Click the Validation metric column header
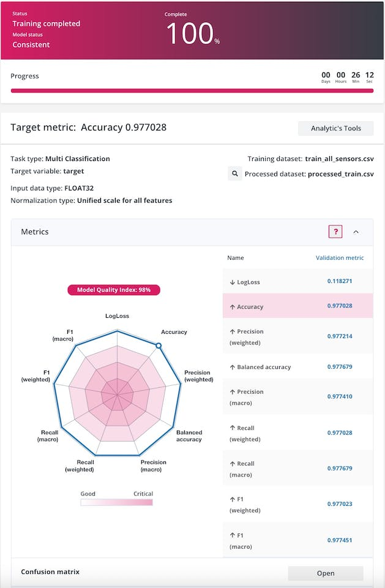Screen dimensions: 385x588 (x=339, y=258)
